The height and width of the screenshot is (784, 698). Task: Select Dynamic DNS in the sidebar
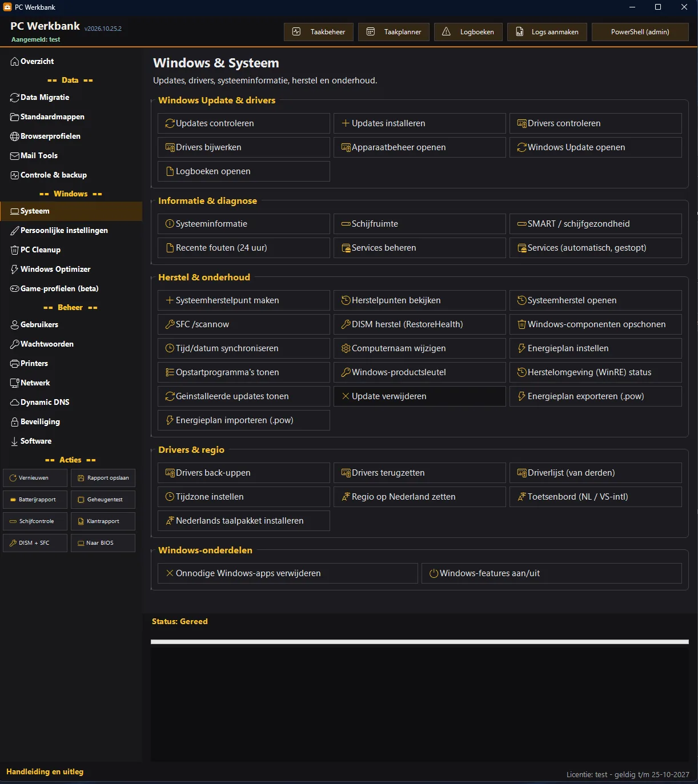click(71, 402)
